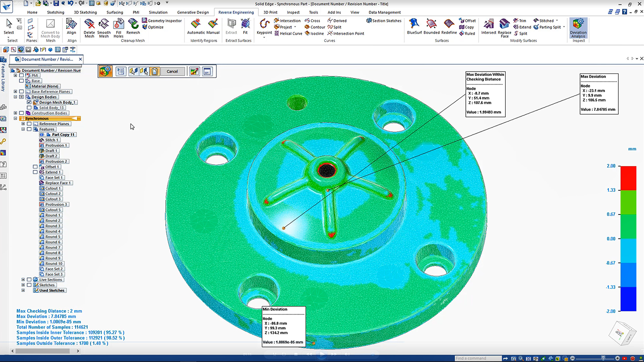Viewport: 644px width, 362px height.
Task: Open the Simulation ribbon tab
Action: pos(158,12)
